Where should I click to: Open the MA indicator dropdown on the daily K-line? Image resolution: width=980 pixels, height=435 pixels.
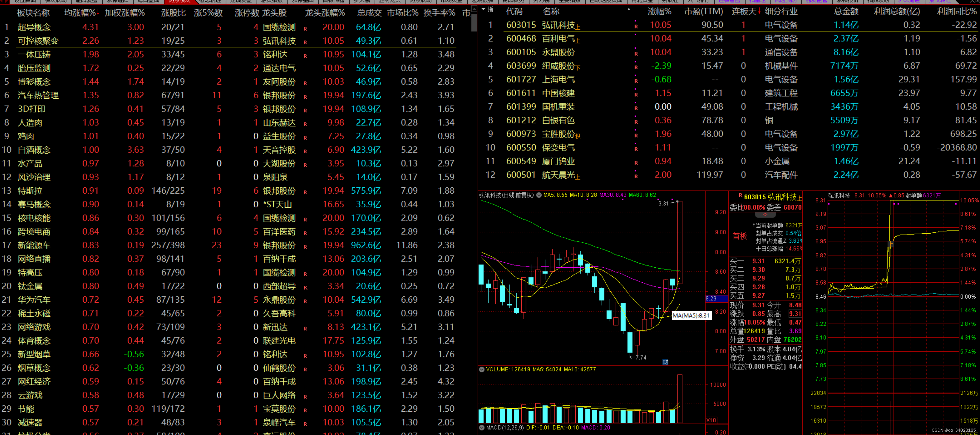539,195
